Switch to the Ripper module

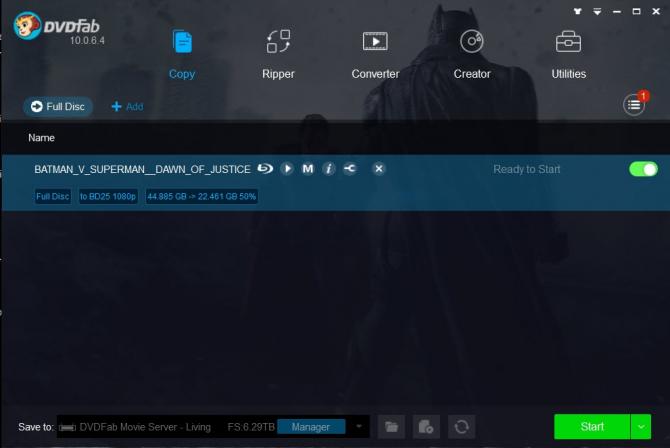[x=278, y=54]
